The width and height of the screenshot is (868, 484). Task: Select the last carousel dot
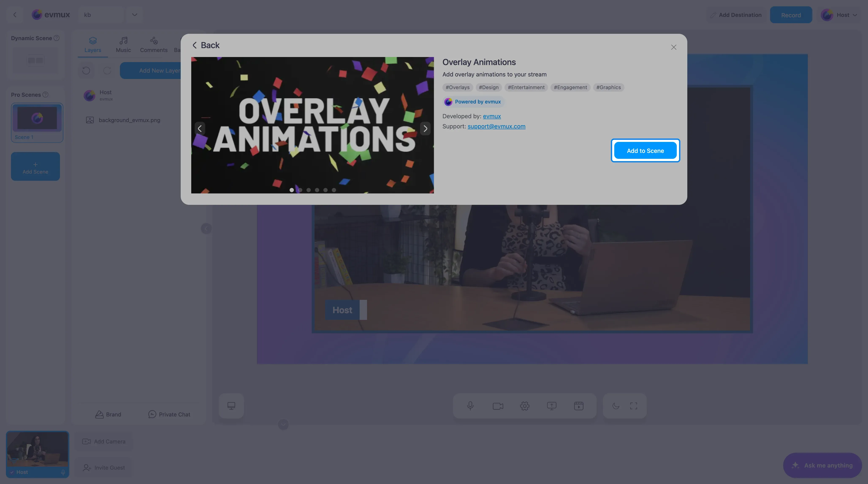click(334, 190)
